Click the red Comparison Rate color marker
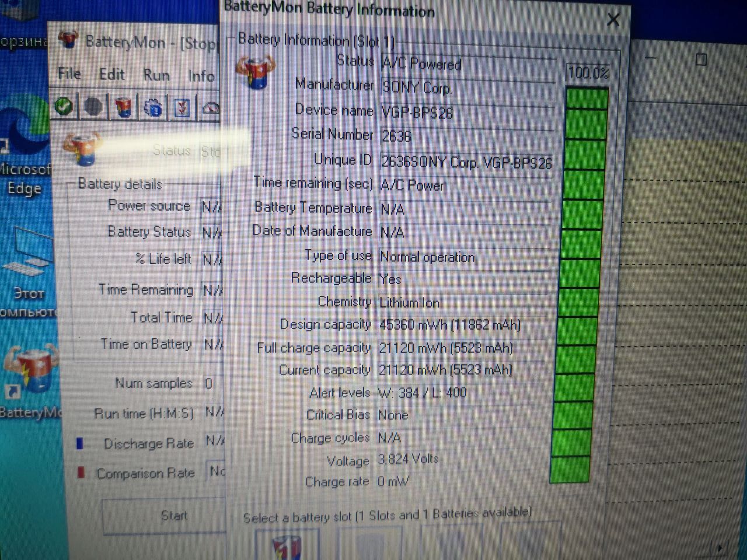The width and height of the screenshot is (747, 560). (81, 472)
